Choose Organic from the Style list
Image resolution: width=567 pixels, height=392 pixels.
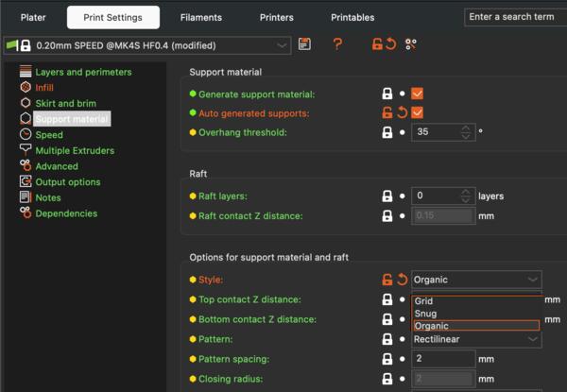476,326
